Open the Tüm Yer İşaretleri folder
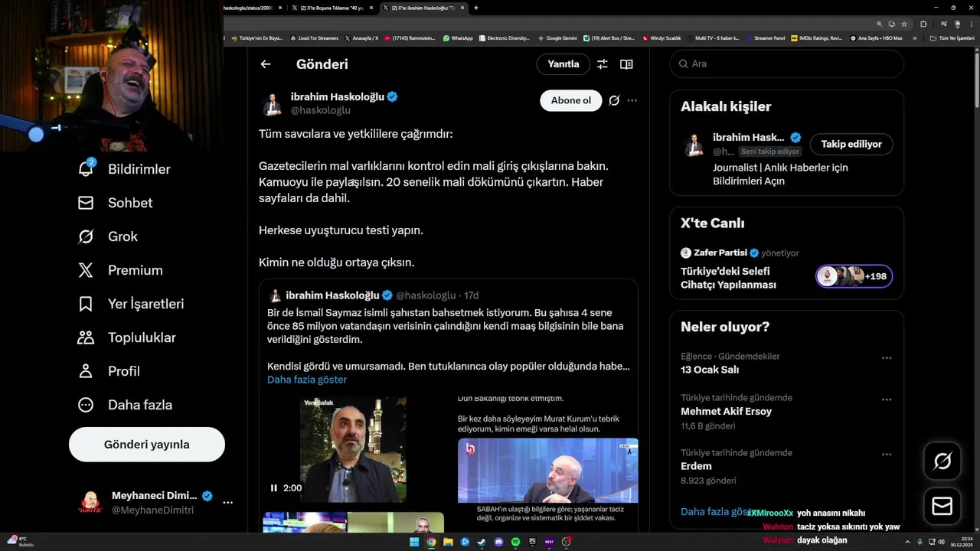Screen dimensions: 980x551 coord(952,38)
